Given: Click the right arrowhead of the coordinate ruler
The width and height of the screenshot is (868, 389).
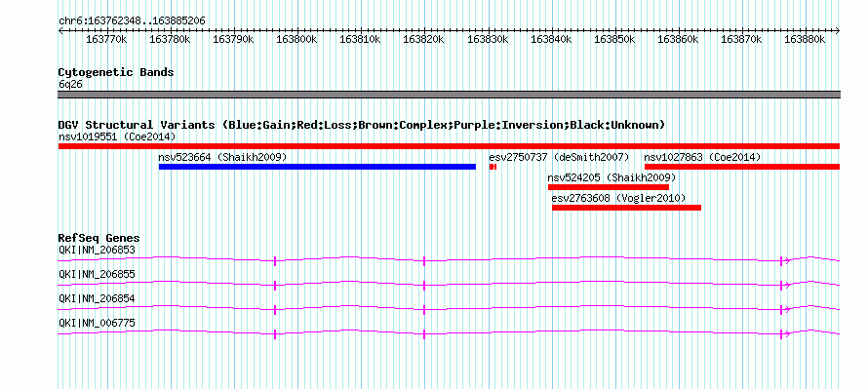Looking at the screenshot, I should pyautogui.click(x=838, y=31).
